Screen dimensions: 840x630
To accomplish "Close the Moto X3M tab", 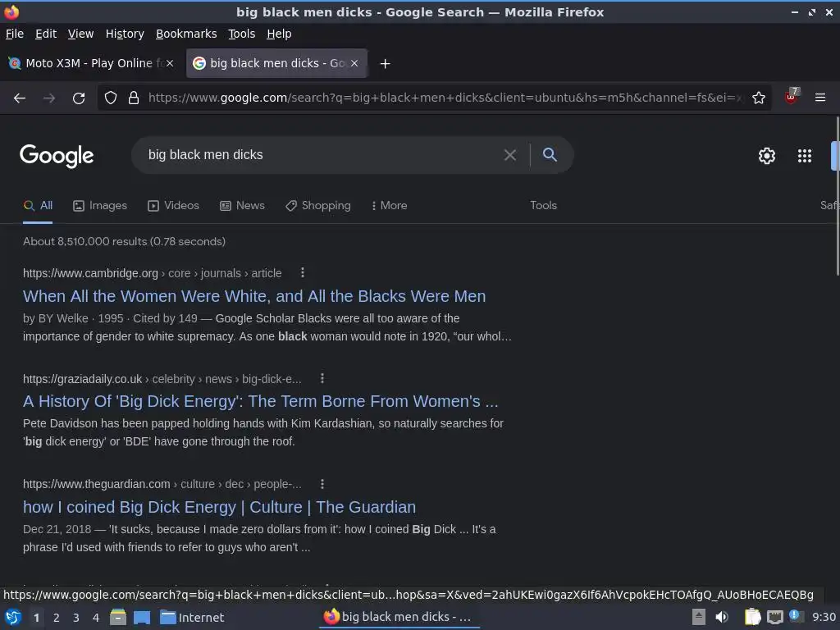I will 170,63.
